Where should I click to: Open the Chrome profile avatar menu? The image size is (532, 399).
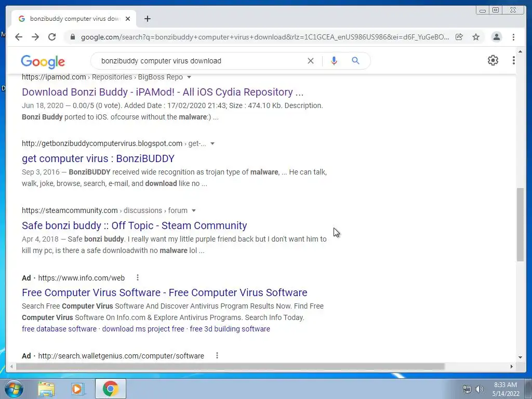click(x=496, y=37)
